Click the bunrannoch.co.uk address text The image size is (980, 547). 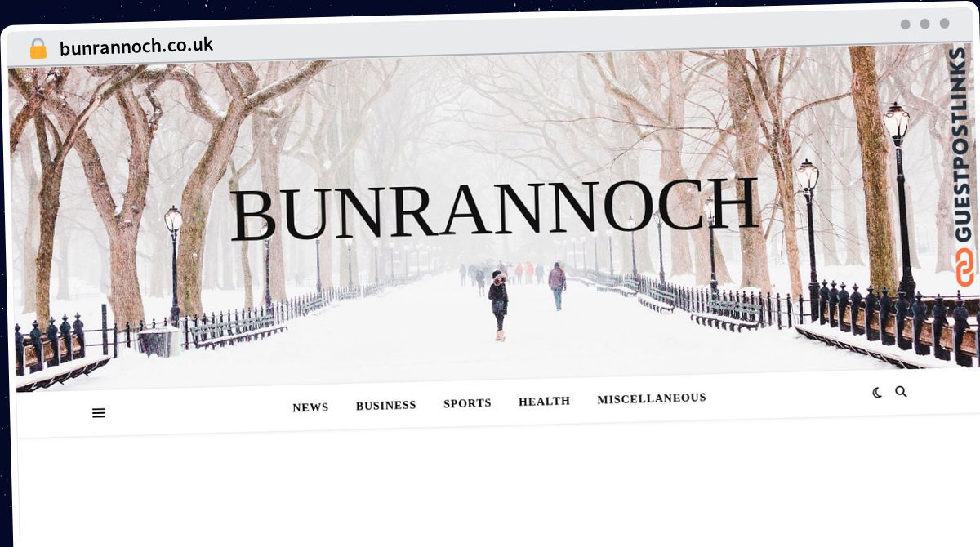point(136,46)
